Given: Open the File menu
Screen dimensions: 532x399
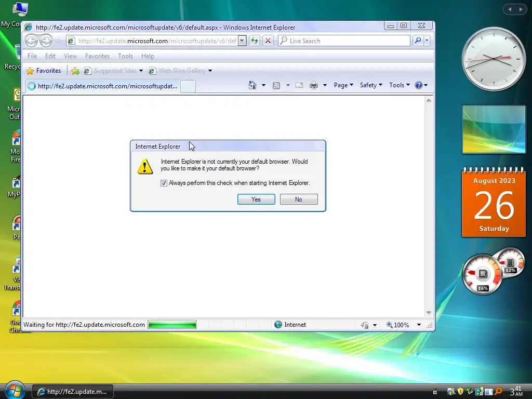Looking at the screenshot, I should [x=32, y=56].
